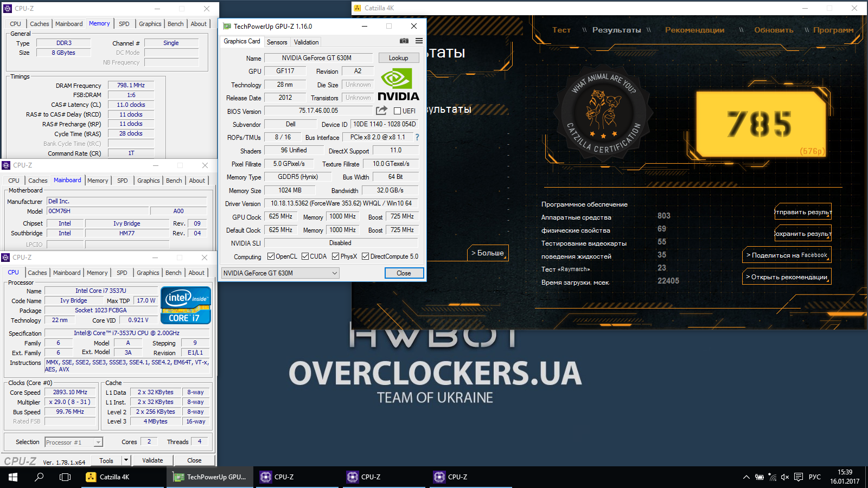Viewport: 868px width, 488px height.
Task: Expand the CPU-Z Tools dropdown arrow
Action: [x=126, y=460]
